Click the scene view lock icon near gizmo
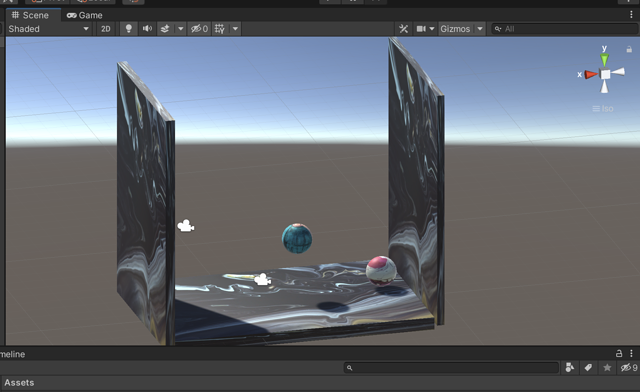 (629, 49)
